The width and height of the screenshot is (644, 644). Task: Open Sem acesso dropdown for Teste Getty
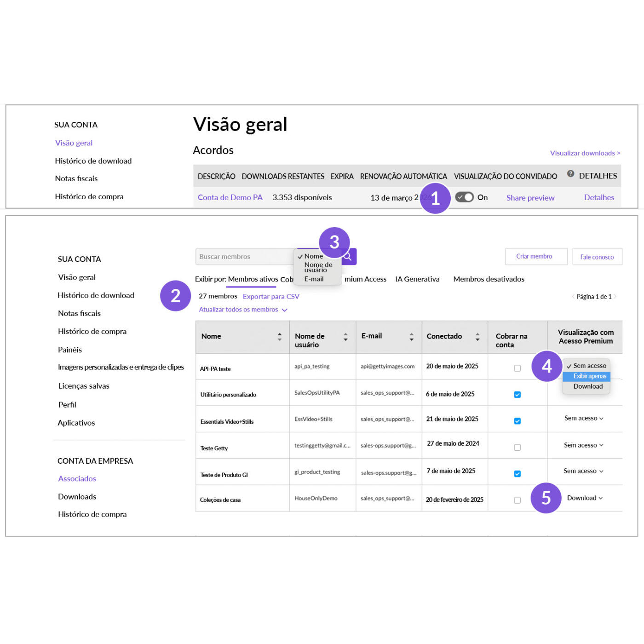(584, 445)
